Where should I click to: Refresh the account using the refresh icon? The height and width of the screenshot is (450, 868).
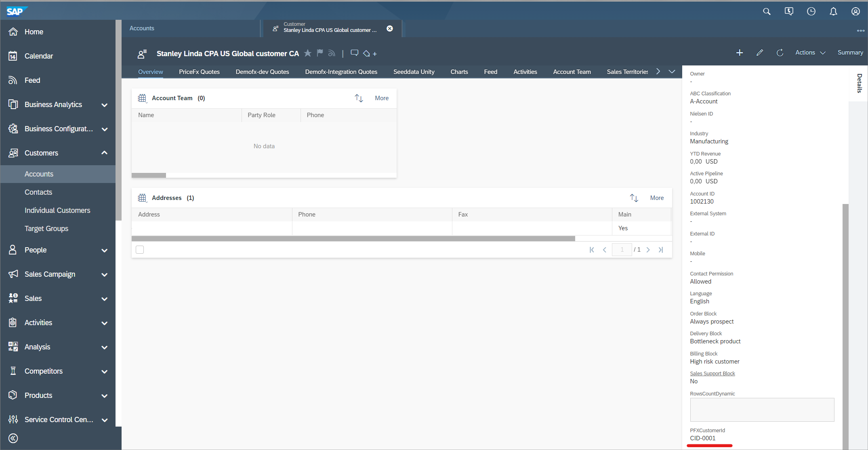point(780,53)
